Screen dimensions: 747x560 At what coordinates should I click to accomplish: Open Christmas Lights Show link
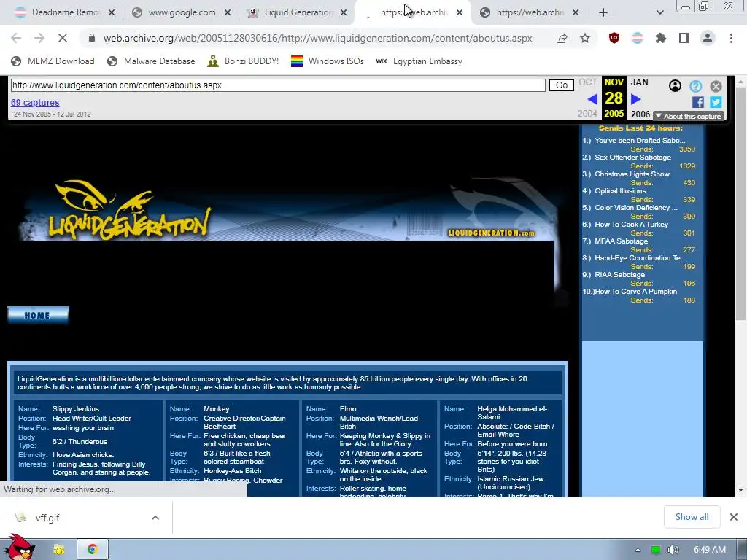coord(632,174)
